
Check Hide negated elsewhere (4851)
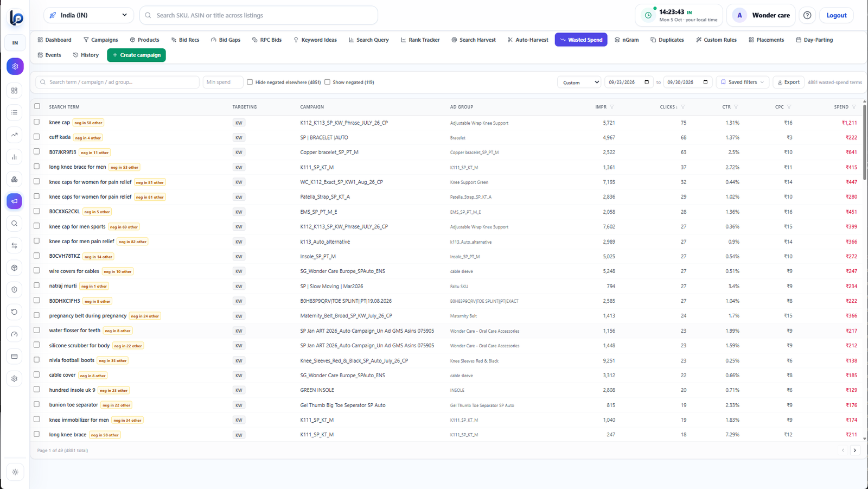(x=250, y=82)
